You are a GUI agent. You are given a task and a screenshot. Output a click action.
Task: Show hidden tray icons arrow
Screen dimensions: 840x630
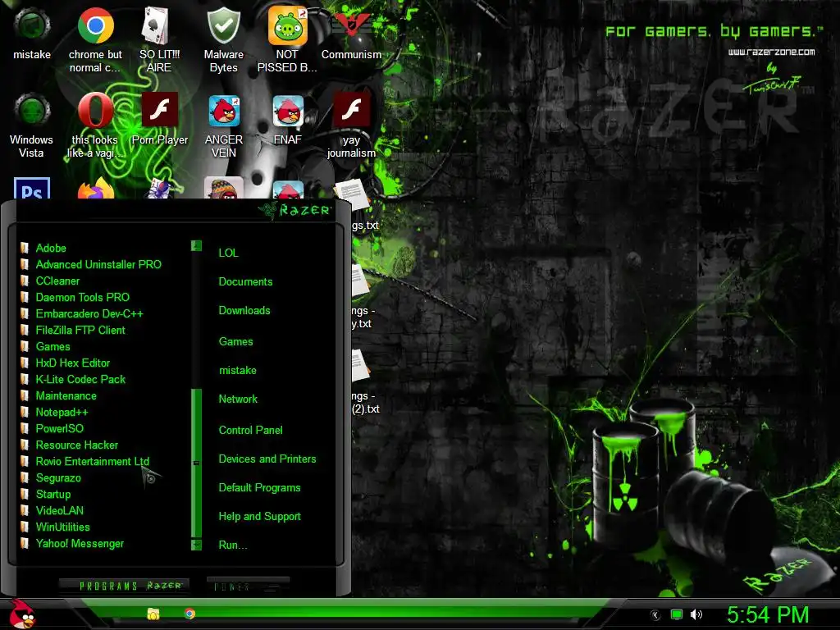[x=655, y=615]
